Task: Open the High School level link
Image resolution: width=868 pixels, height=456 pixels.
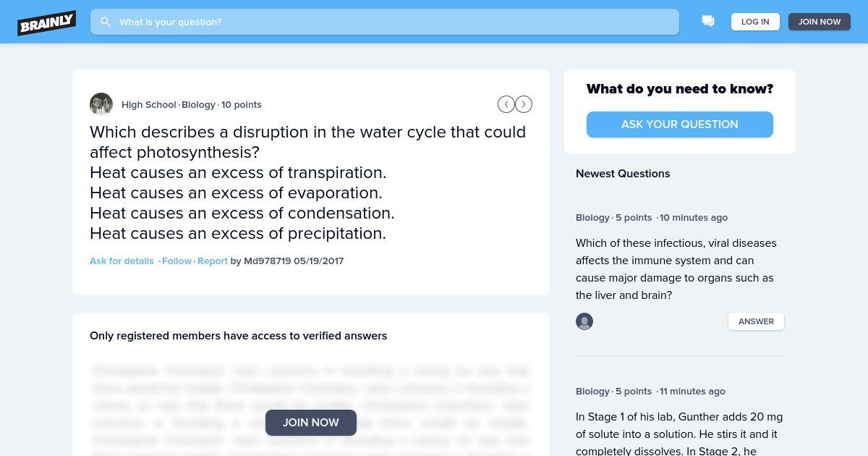Action: point(149,104)
